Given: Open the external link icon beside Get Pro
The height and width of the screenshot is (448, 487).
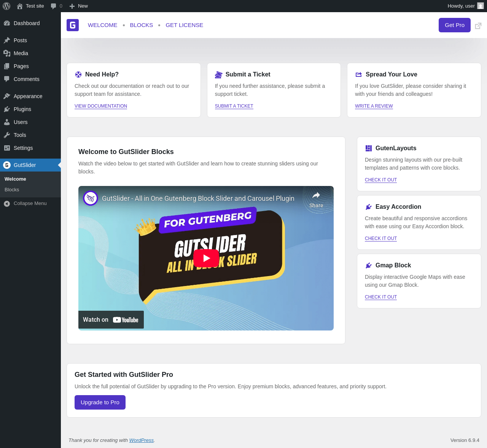Looking at the screenshot, I should point(478,26).
